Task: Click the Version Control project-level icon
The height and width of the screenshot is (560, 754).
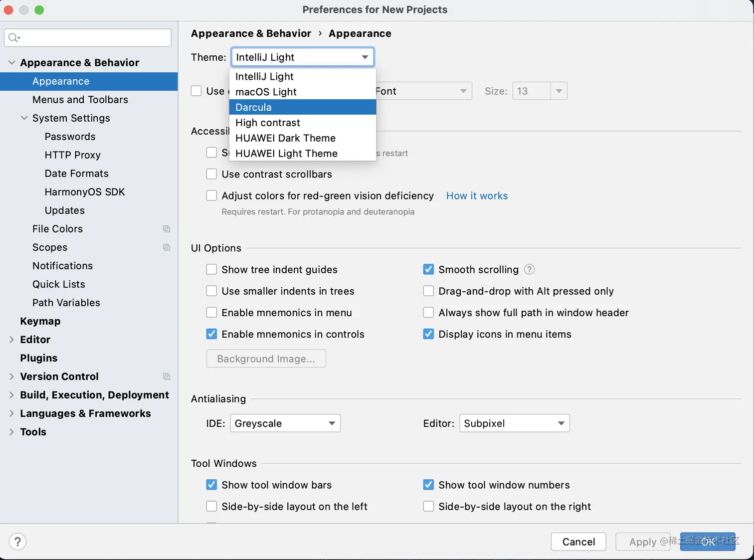Action: [167, 376]
